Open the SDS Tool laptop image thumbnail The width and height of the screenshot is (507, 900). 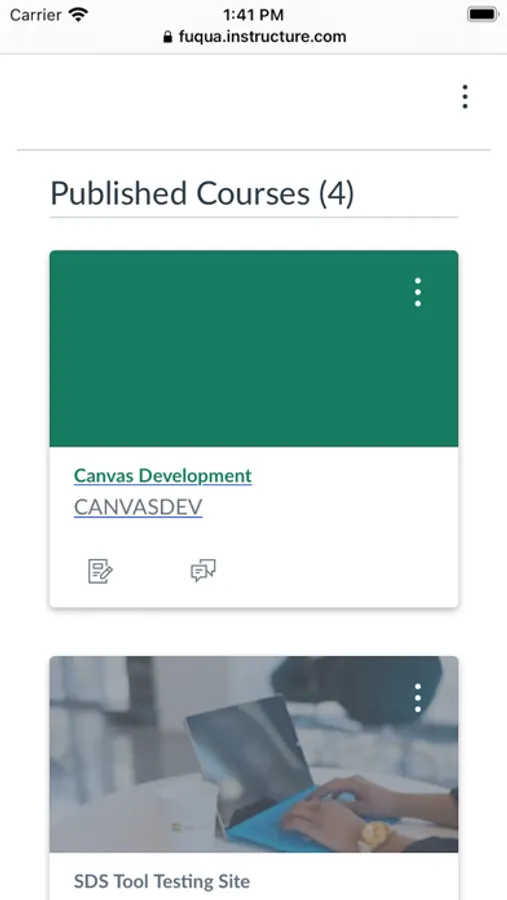click(x=254, y=754)
